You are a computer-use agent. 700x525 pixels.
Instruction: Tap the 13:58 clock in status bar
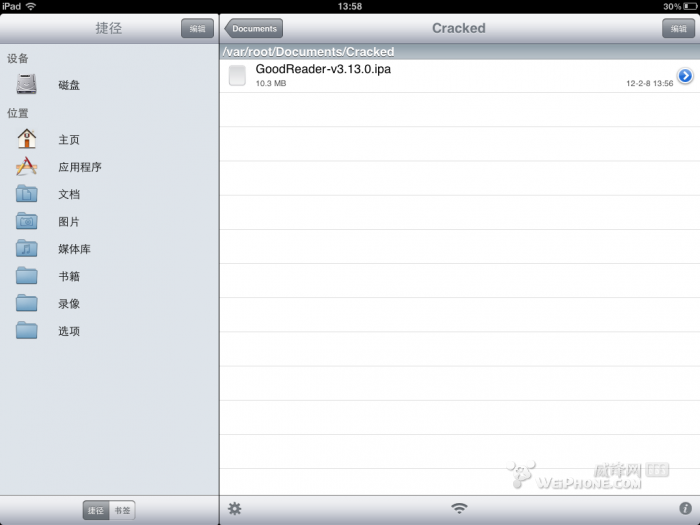pos(350,6)
